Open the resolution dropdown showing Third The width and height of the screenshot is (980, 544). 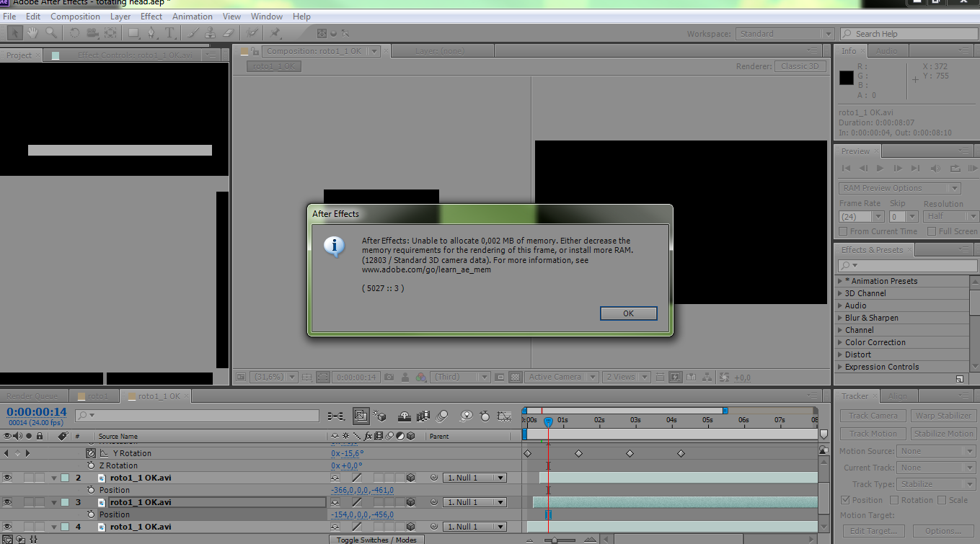click(x=460, y=377)
